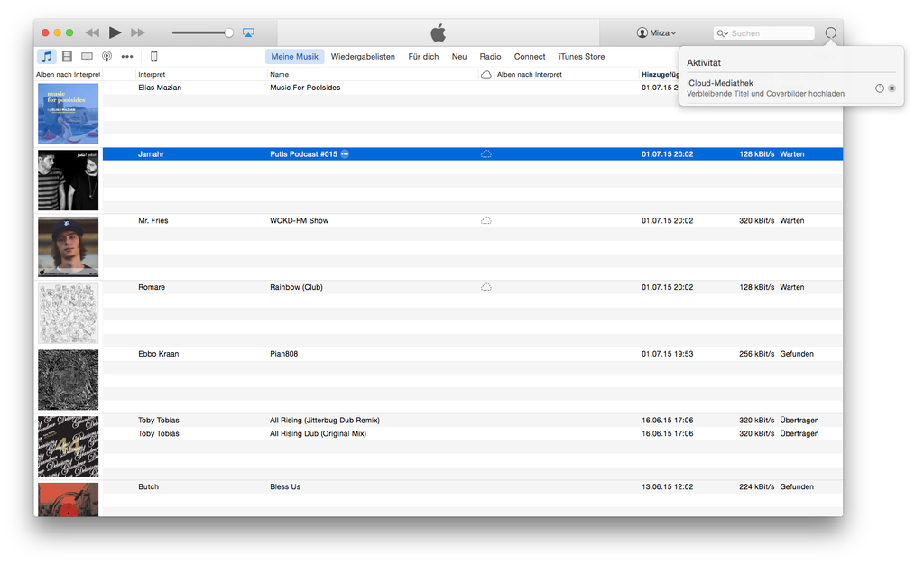Screen dimensions: 924x565
Task: Switch to the Wiedergabelisten tab
Action: click(363, 57)
